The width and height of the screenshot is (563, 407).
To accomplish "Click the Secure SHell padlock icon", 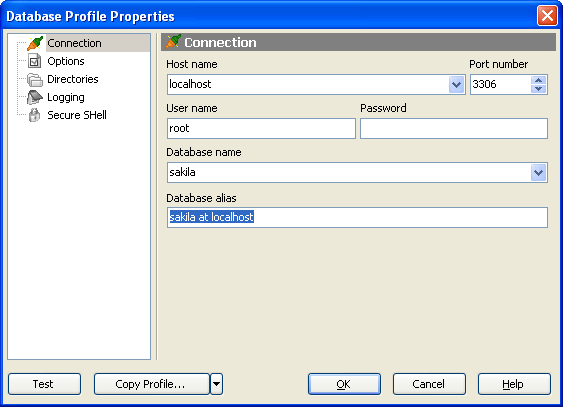I will click(34, 115).
